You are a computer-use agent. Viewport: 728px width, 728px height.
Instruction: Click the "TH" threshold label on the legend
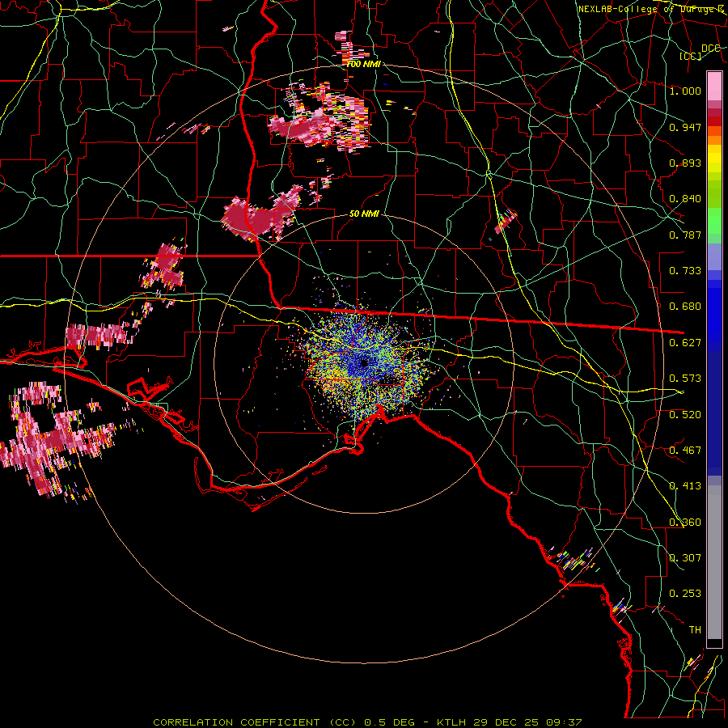coord(695,630)
